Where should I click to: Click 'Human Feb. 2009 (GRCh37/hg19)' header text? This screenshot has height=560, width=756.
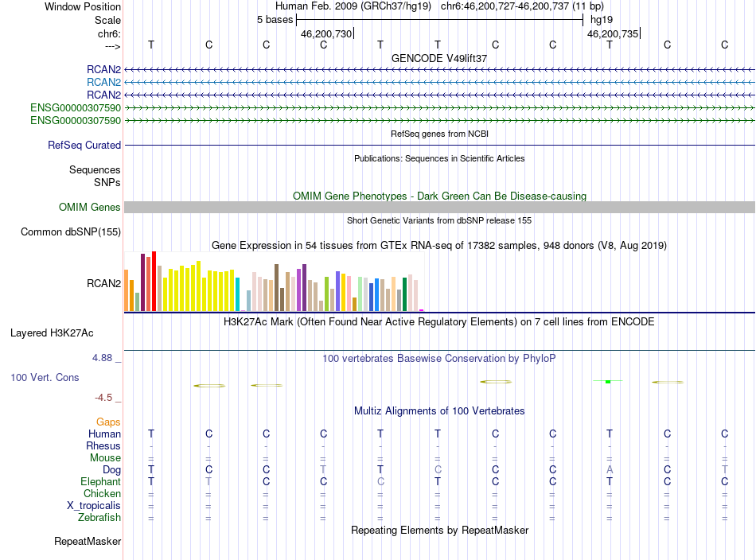click(353, 6)
